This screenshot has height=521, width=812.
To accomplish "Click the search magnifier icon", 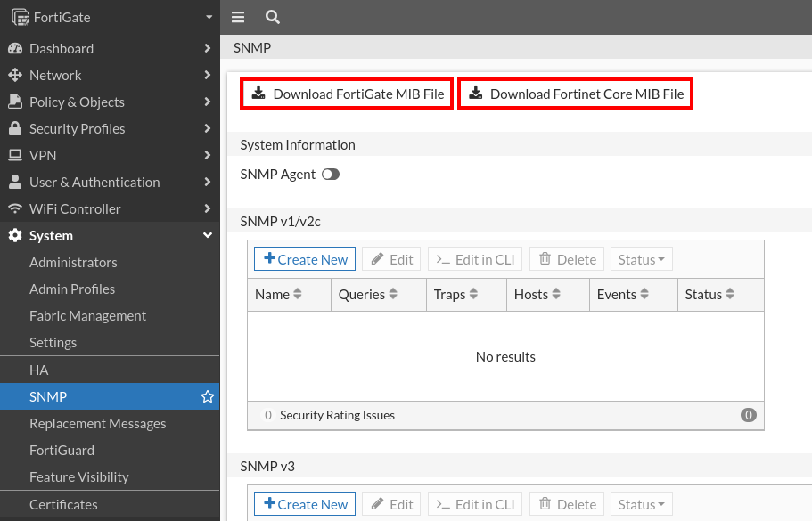I will (x=273, y=17).
